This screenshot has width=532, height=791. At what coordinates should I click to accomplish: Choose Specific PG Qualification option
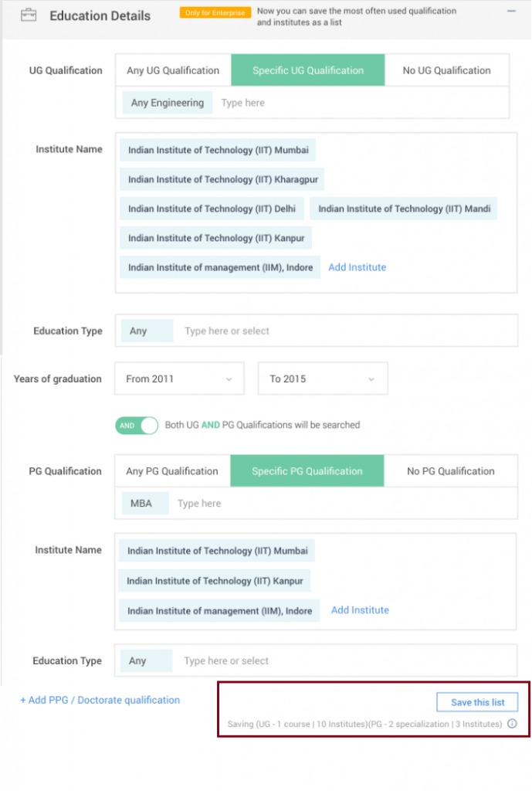tap(307, 470)
